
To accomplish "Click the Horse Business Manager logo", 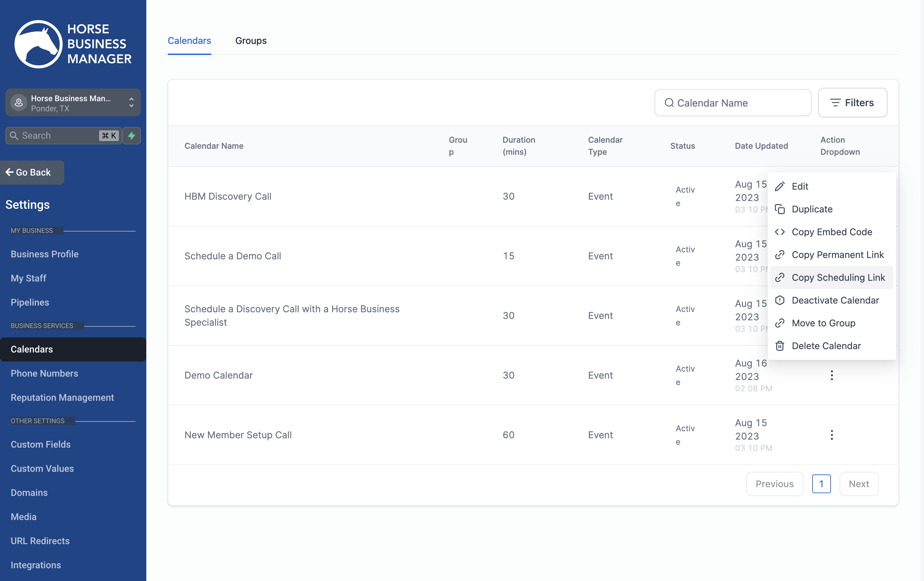I will [x=73, y=44].
